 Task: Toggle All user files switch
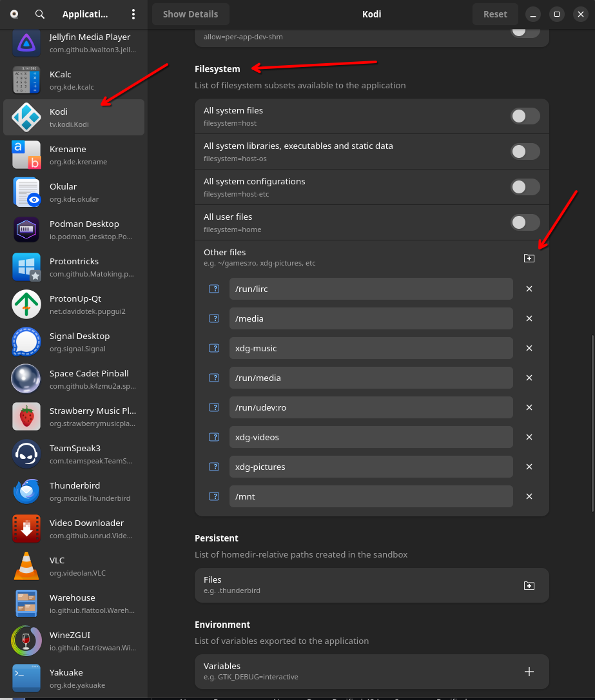click(525, 222)
